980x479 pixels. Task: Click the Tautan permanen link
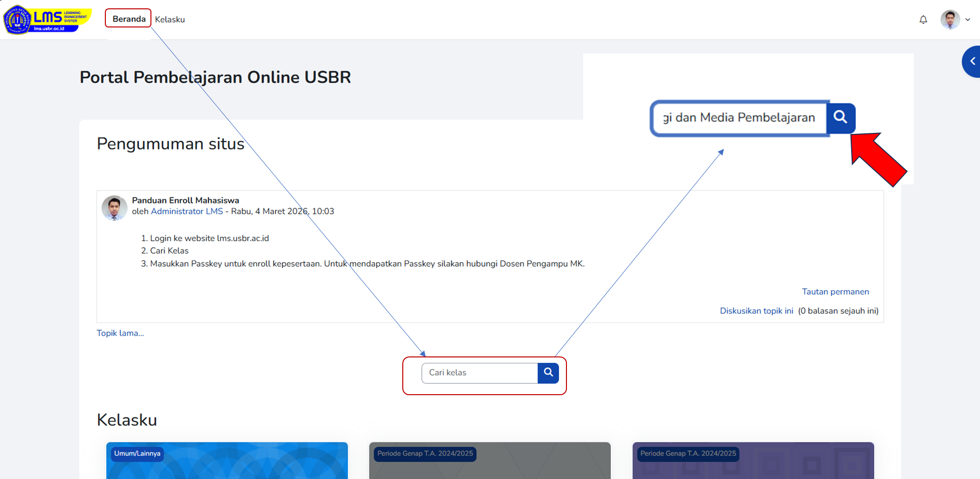(x=835, y=292)
